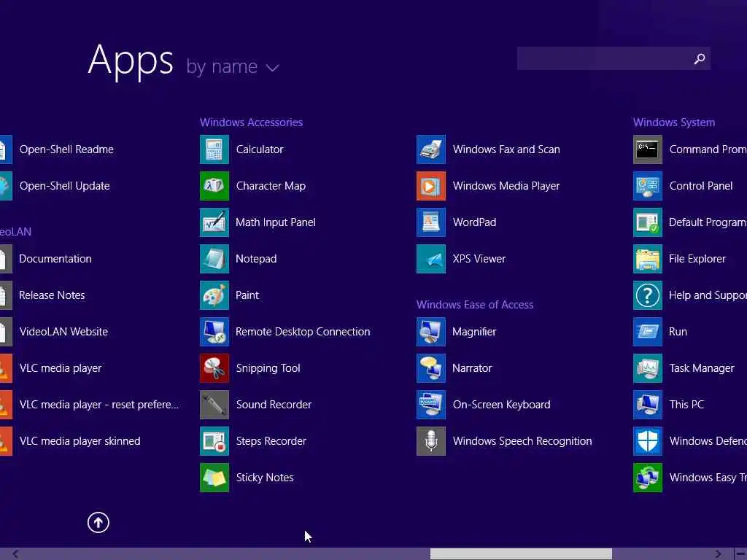Launch the Steps Recorder icon
The width and height of the screenshot is (747, 560).
coord(214,441)
